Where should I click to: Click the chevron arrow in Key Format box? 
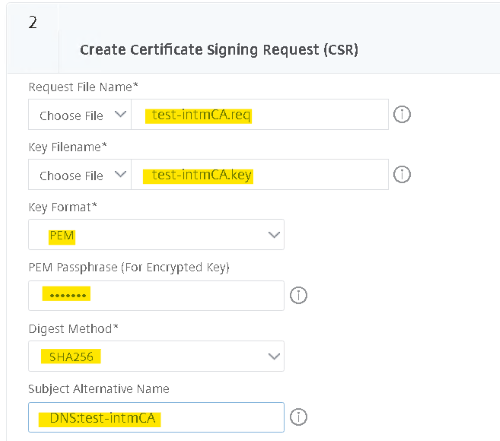click(274, 235)
